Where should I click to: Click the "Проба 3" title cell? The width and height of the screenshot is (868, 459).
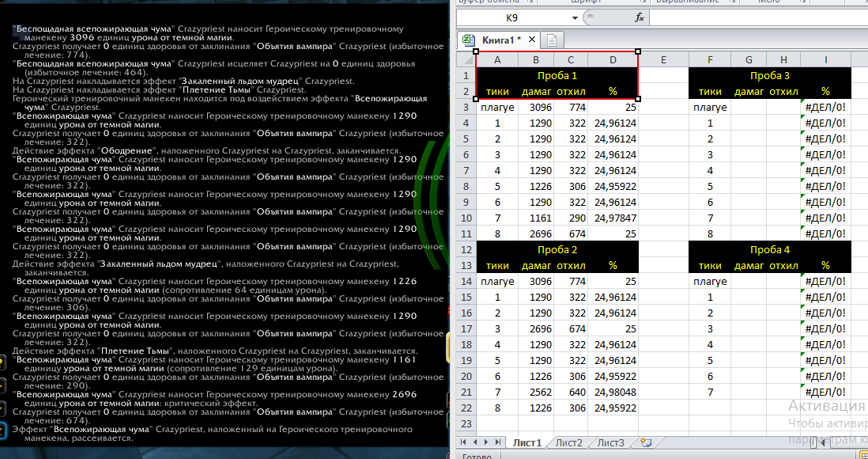769,75
